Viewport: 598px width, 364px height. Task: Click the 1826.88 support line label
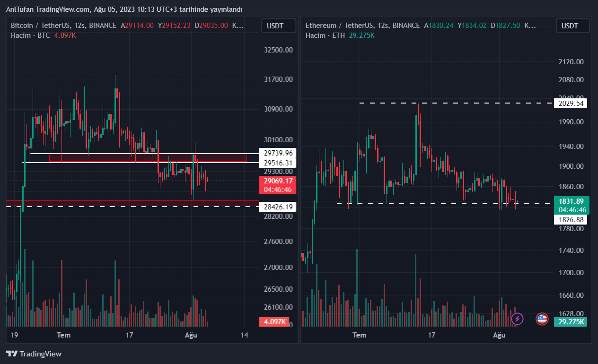571,219
